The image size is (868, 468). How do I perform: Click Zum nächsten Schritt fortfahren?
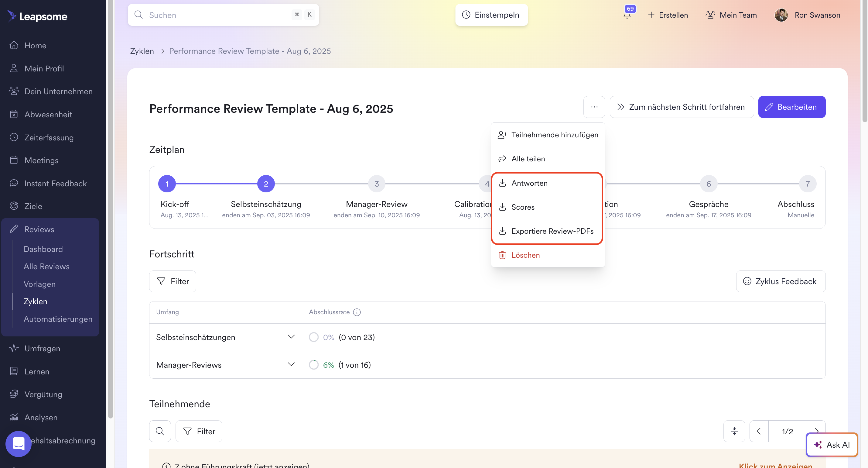point(681,107)
